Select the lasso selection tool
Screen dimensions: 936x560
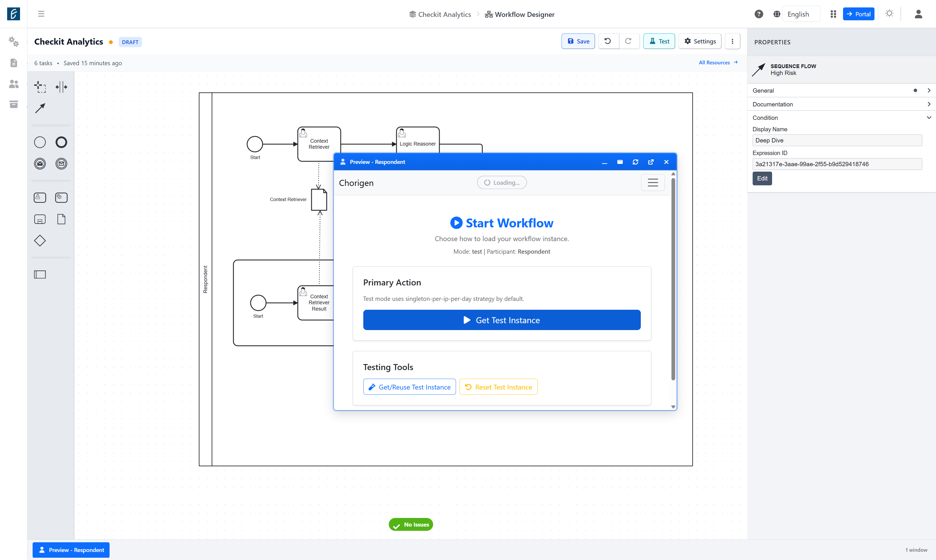coord(40,87)
